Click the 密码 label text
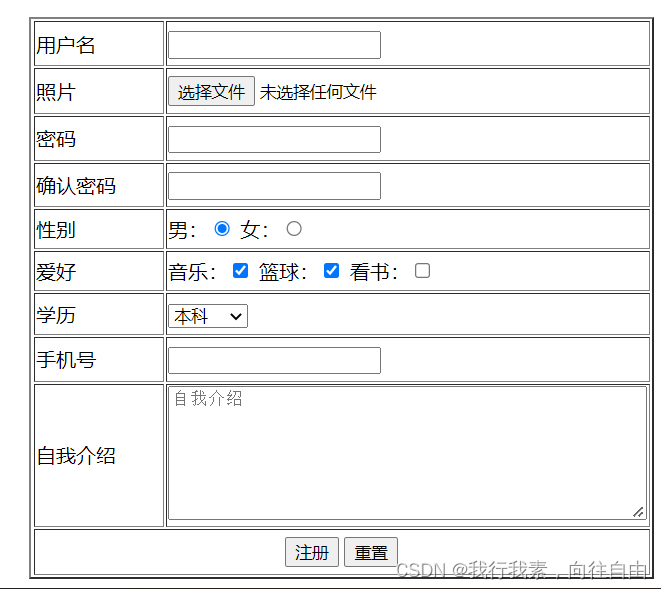Viewport: 661px width, 589px height. [x=56, y=139]
